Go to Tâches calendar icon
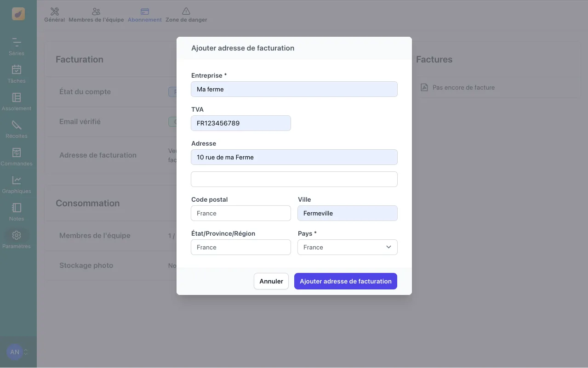 tap(17, 70)
